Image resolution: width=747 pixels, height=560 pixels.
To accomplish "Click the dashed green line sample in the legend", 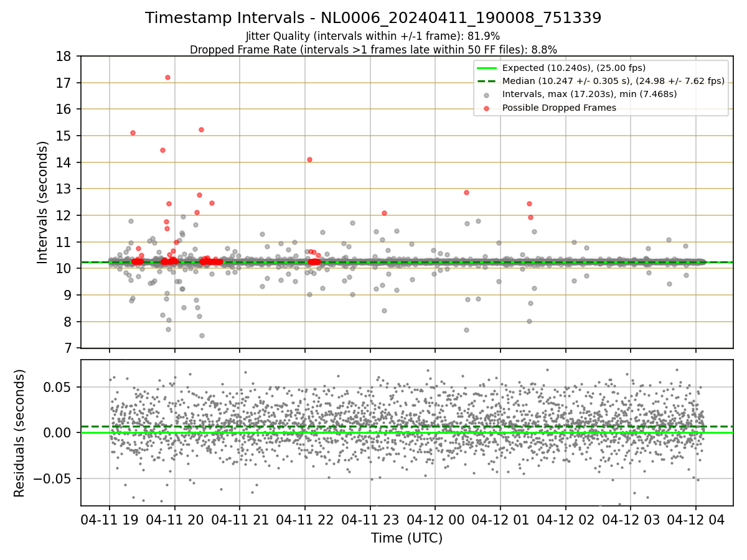I will (x=487, y=82).
